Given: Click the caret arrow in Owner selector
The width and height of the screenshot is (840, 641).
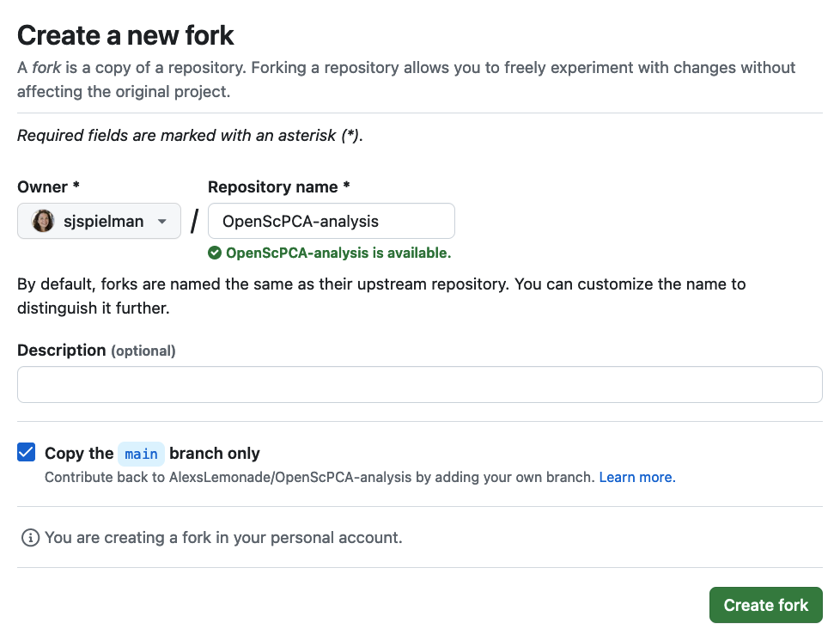Looking at the screenshot, I should tap(162, 222).
